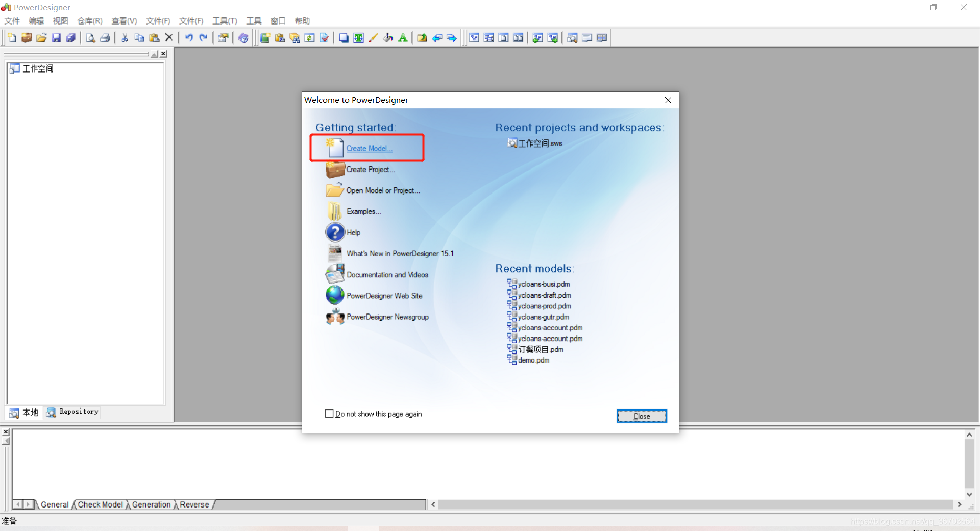Click the blue right arrow toolbar icon
The image size is (980, 531).
coord(452,38)
